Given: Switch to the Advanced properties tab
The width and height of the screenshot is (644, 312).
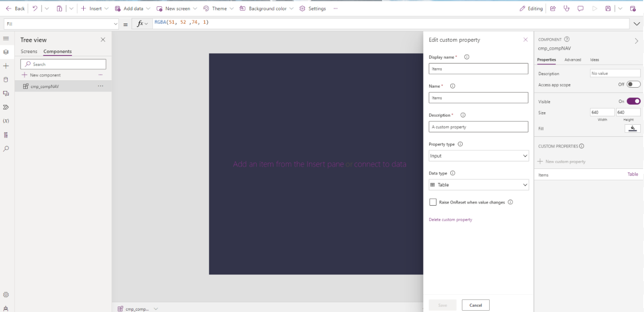Looking at the screenshot, I should click(572, 59).
